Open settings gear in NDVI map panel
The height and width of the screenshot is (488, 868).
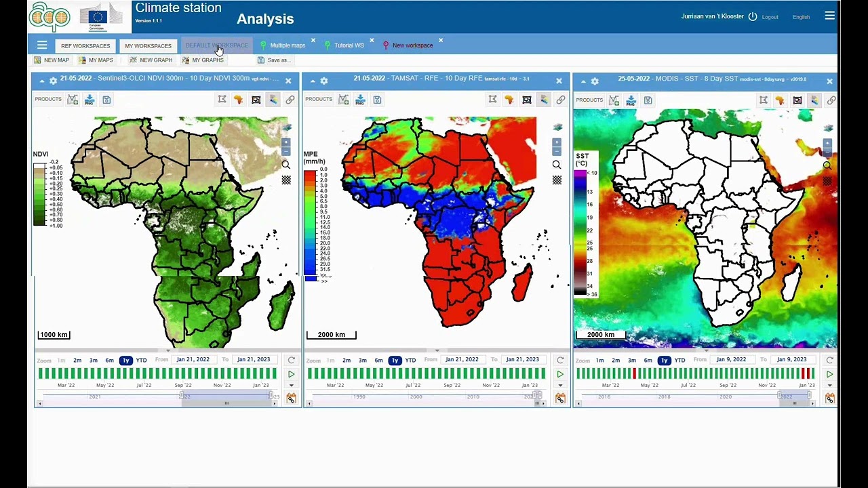[53, 81]
